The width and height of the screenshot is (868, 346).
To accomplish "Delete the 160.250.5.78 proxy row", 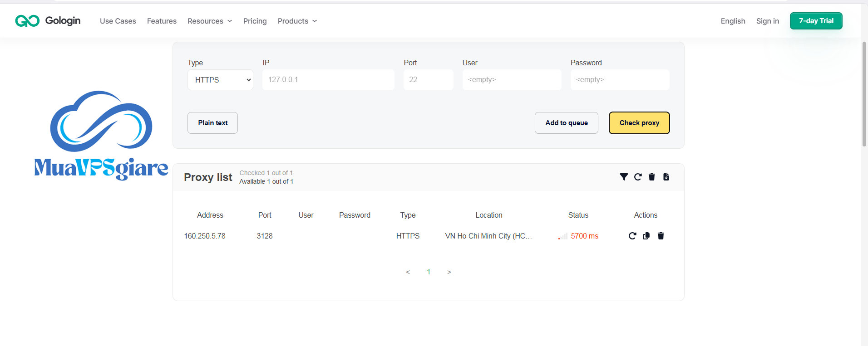I will click(x=661, y=236).
